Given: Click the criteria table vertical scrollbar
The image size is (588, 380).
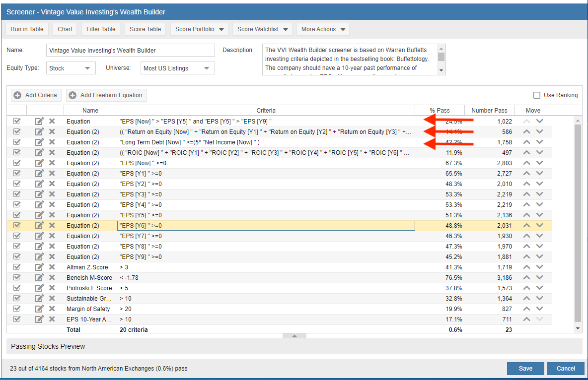Looking at the screenshot, I should click(578, 223).
